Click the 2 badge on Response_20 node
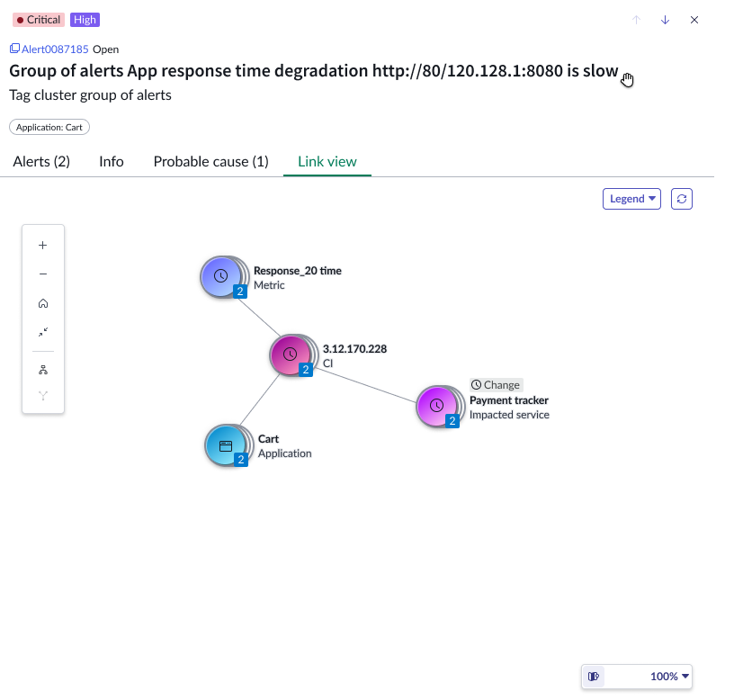The width and height of the screenshot is (743, 700). (x=240, y=291)
